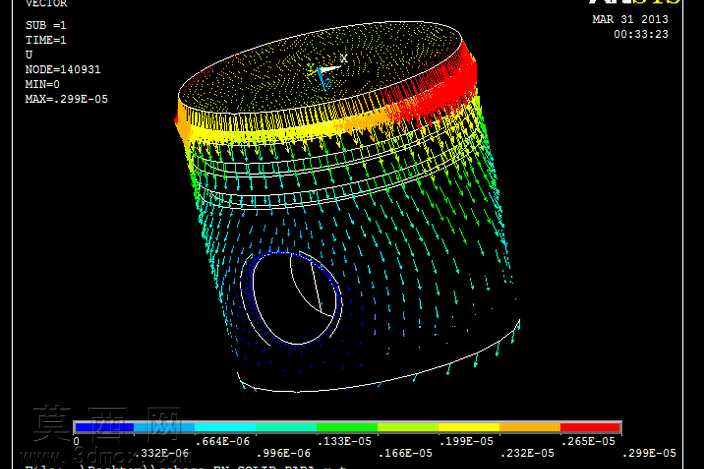Click the orange legend color band
The height and width of the screenshot is (469, 704).
[530, 427]
